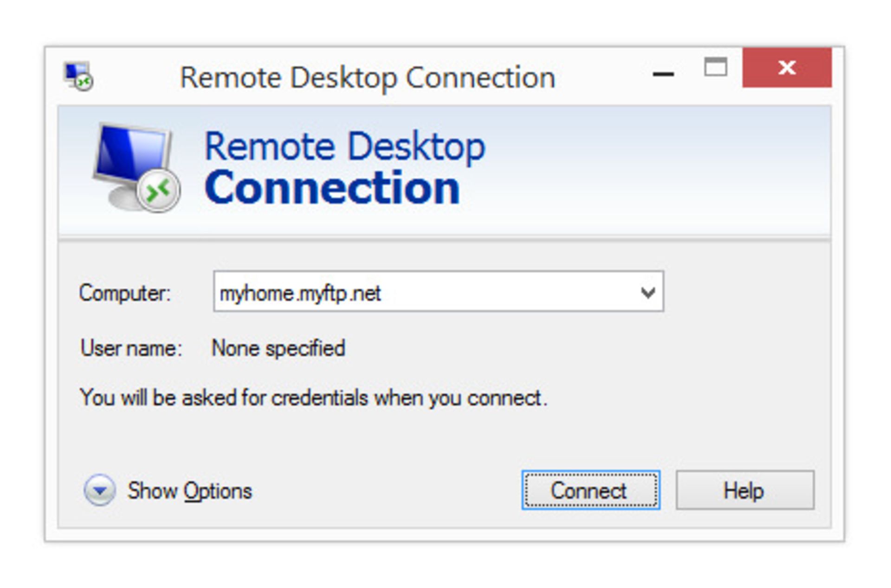891x588 pixels.
Task: Click the None specified text
Action: pyautogui.click(x=278, y=348)
